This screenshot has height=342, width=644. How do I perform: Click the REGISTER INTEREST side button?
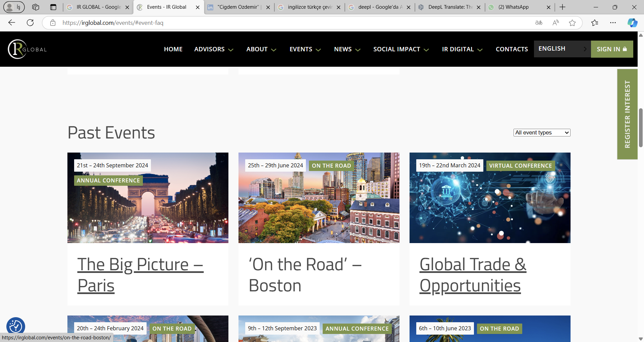(627, 114)
